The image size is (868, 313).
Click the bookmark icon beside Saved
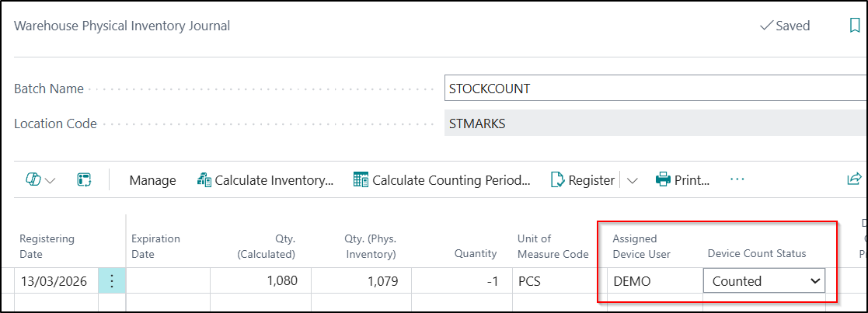coord(855,26)
